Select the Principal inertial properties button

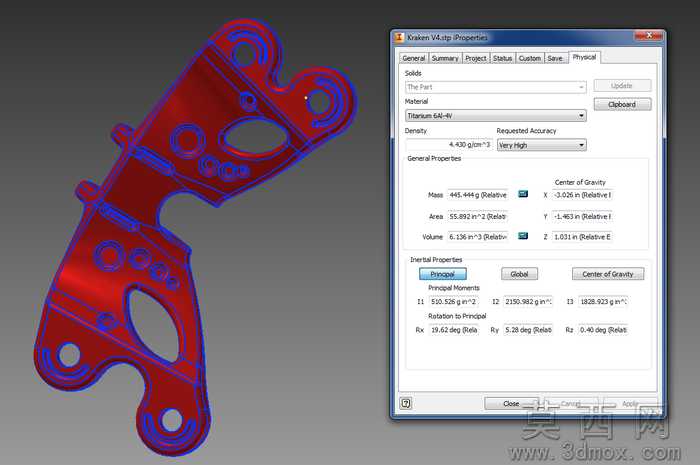pyautogui.click(x=442, y=274)
